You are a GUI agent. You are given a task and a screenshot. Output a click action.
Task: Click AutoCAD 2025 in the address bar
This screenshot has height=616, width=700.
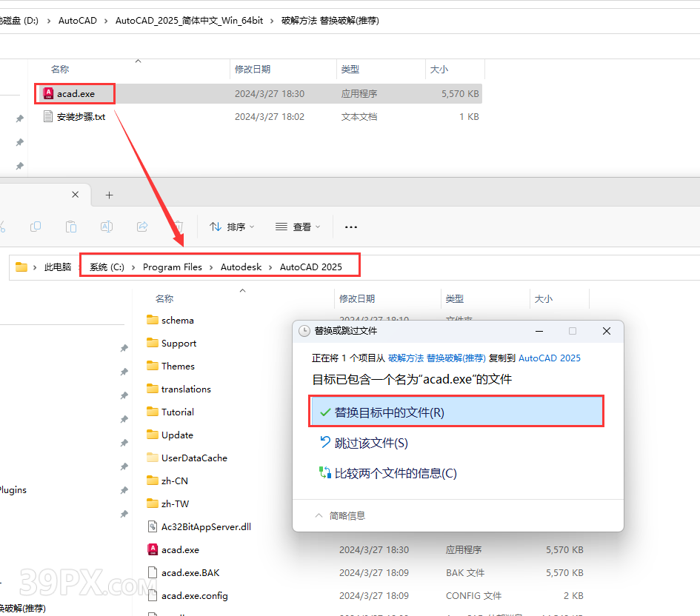[x=310, y=267]
